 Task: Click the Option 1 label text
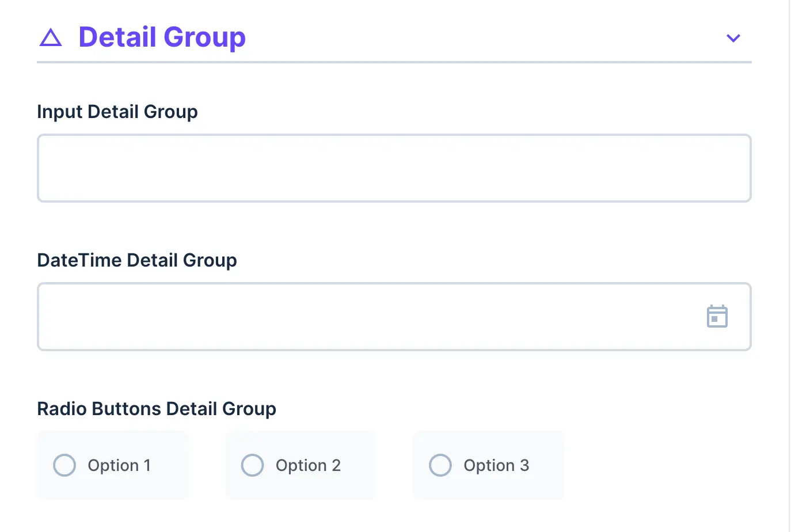(x=119, y=465)
